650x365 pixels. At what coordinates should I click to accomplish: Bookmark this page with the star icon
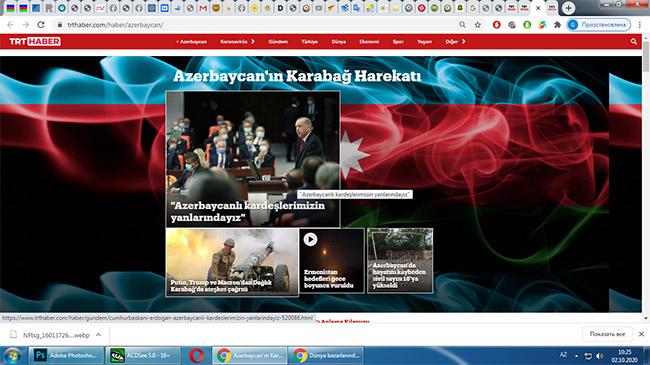pyautogui.click(x=478, y=25)
